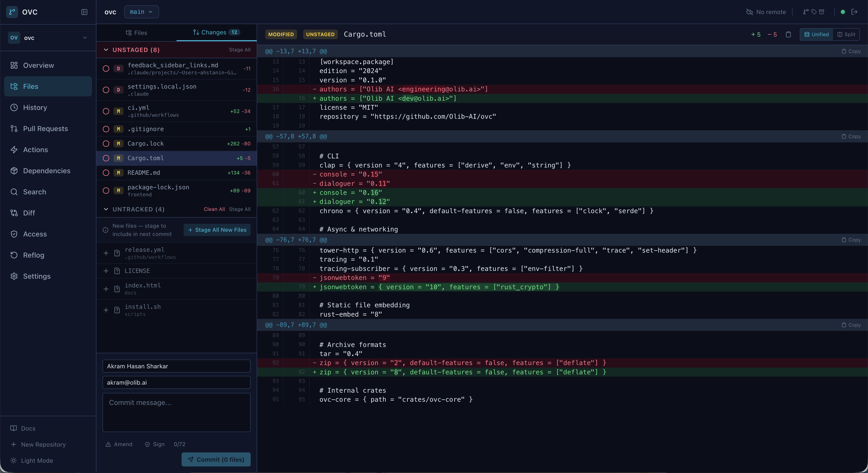Select the Actions sidebar item
The width and height of the screenshot is (868, 473).
35,150
